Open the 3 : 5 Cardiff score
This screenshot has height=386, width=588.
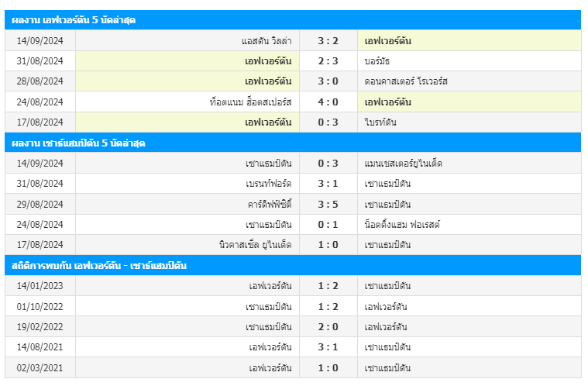(328, 204)
